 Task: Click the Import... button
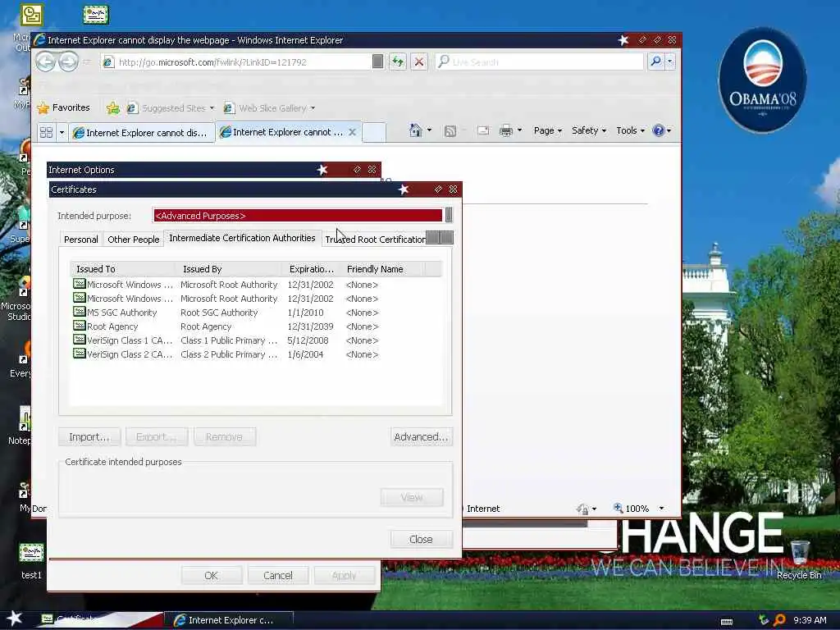(89, 436)
